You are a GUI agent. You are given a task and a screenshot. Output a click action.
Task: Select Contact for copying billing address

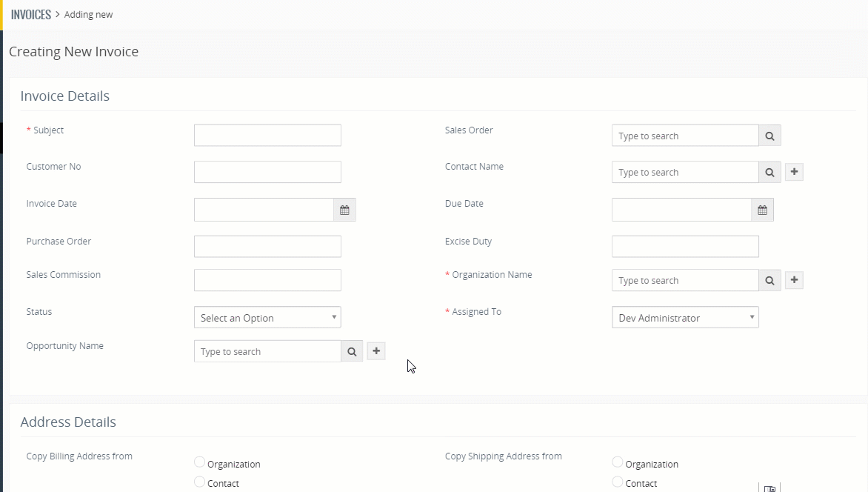(199, 482)
